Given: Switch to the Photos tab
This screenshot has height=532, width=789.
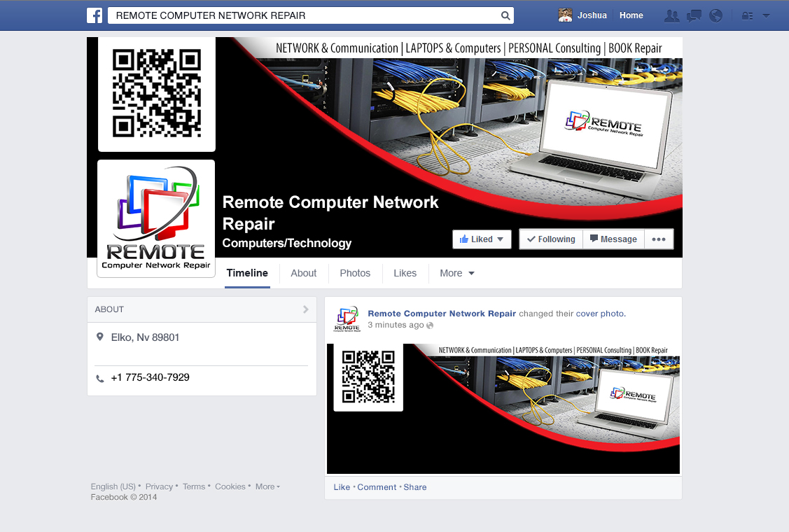Looking at the screenshot, I should (x=355, y=273).
